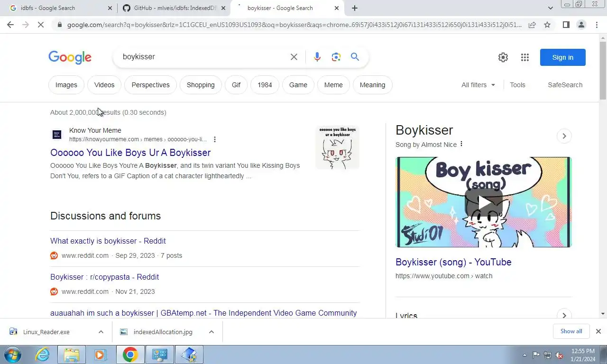
Task: Select the Images filter chip
Action: 66,85
